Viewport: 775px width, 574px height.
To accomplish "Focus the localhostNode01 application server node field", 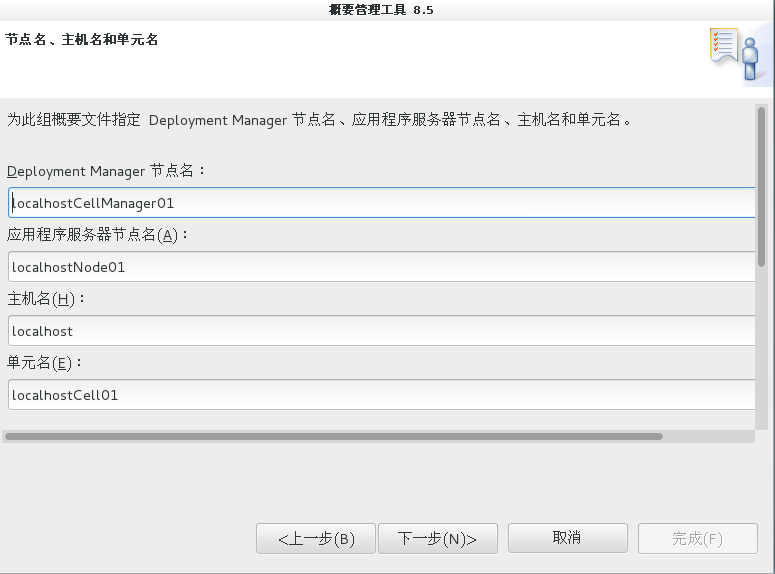I will pos(382,266).
